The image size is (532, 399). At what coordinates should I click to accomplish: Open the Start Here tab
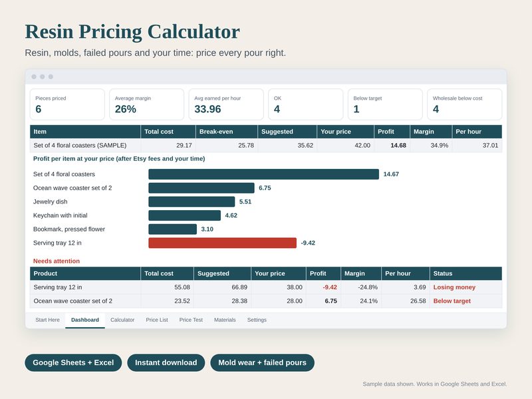pyautogui.click(x=47, y=320)
